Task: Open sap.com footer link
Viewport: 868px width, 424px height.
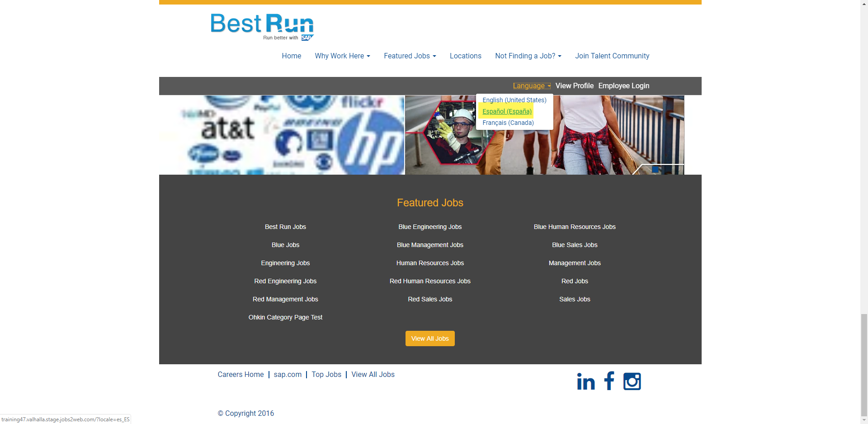Action: point(288,375)
